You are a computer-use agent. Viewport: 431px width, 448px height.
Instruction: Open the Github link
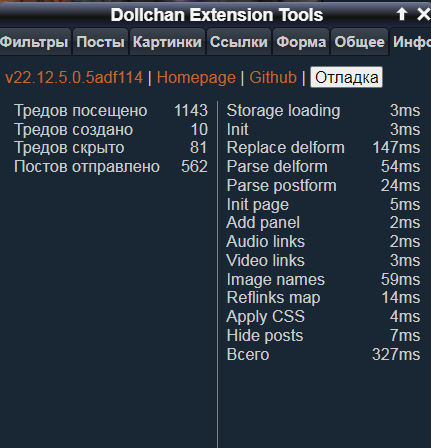coord(273,78)
